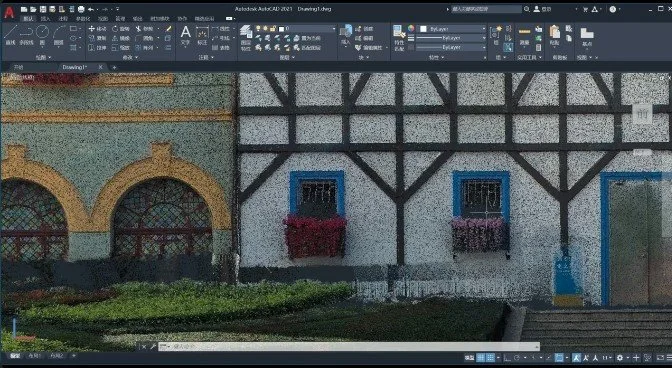Click the Autodesk App Store cart icon
Image resolution: width=672 pixels, height=368 pixels.
tap(586, 9)
